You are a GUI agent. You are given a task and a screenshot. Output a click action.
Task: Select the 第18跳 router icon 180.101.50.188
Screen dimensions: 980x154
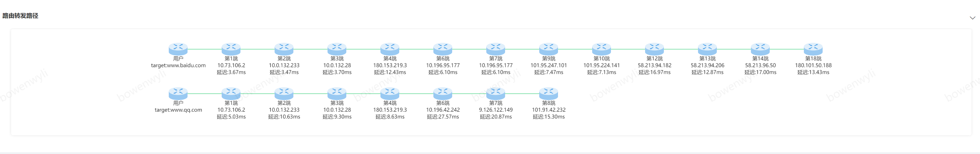pos(813,49)
